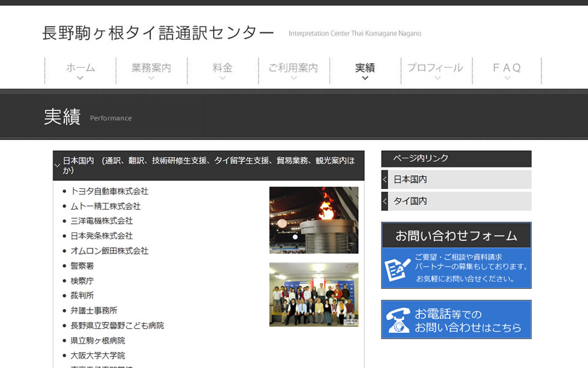
Task: Click the list item 検察庁
Action: tap(82, 281)
